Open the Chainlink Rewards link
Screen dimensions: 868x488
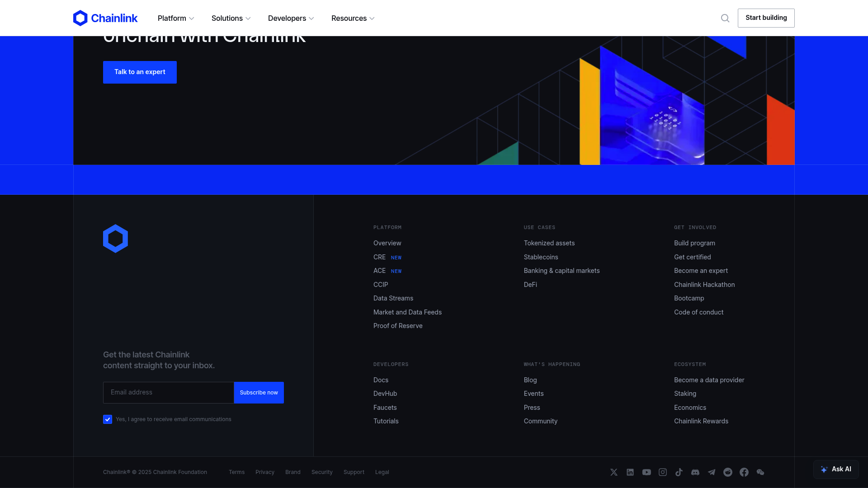[701, 421]
